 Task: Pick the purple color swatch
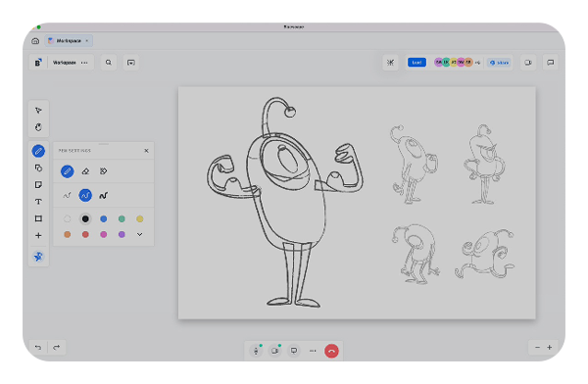coord(122,234)
